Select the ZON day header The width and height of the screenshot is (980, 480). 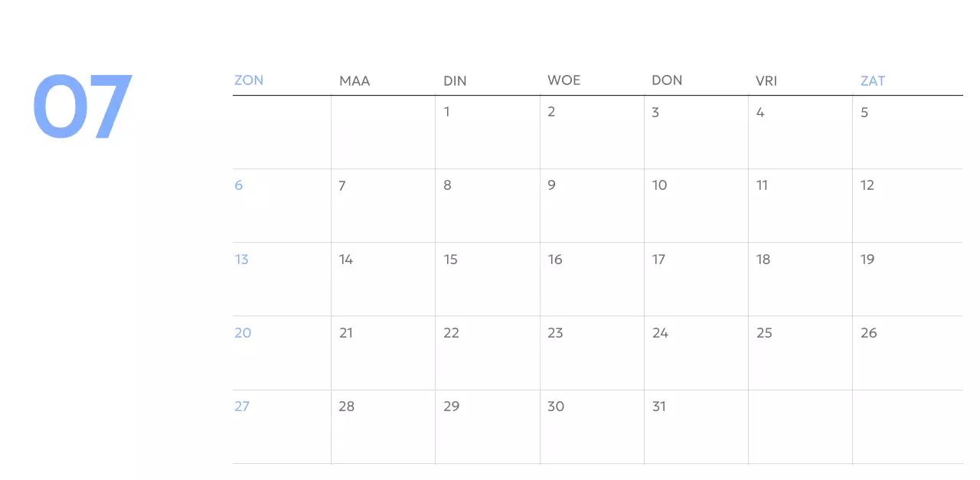point(249,80)
